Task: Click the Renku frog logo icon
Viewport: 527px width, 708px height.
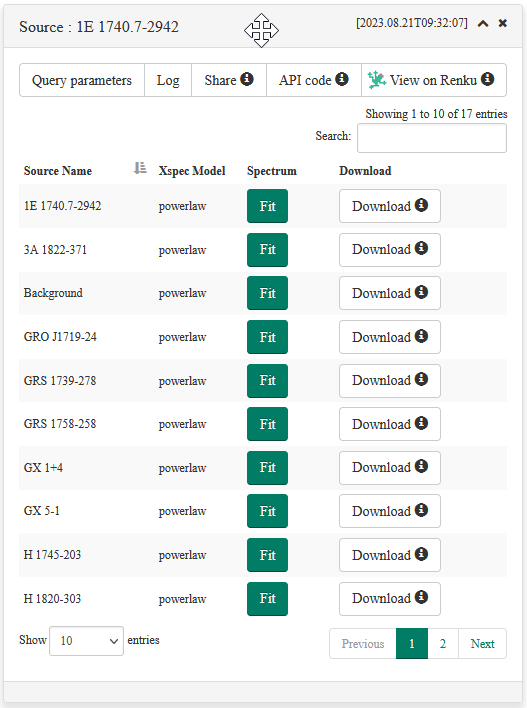Action: 376,80
